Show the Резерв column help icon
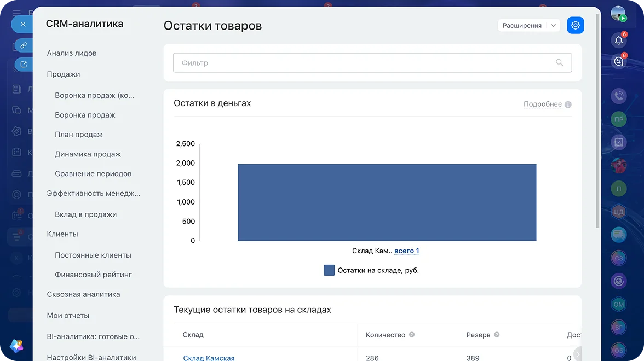The width and height of the screenshot is (644, 361). tap(497, 335)
